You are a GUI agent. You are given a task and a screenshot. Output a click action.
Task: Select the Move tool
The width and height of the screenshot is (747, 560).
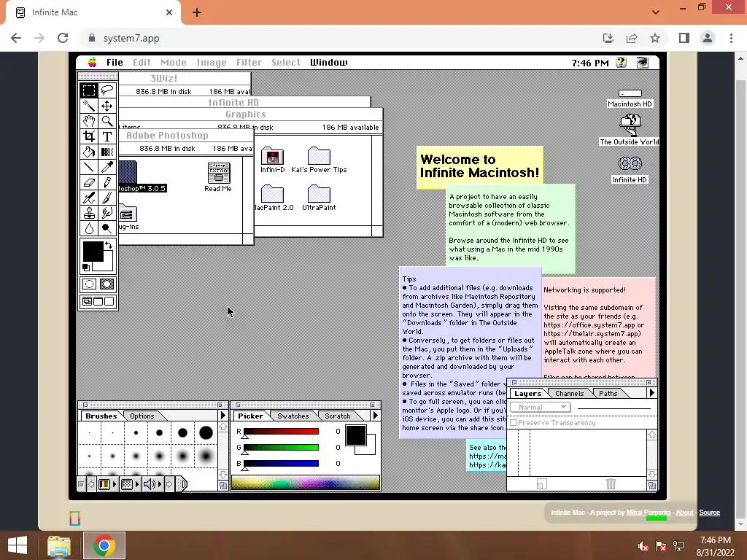107,105
